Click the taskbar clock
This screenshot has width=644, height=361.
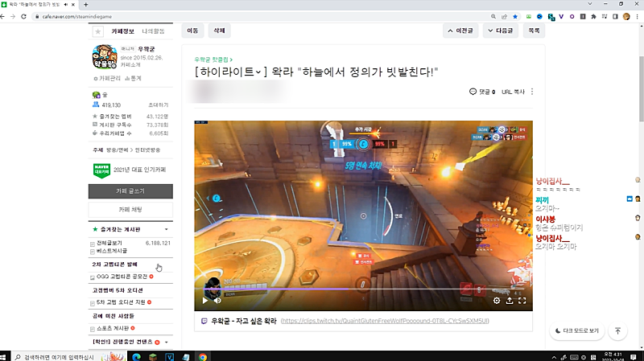point(613,356)
